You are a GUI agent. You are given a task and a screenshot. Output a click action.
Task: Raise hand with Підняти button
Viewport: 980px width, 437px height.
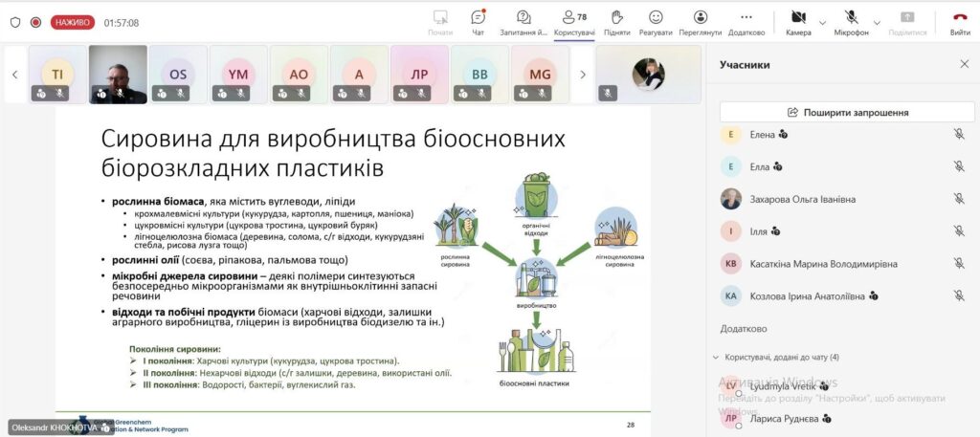617,23
